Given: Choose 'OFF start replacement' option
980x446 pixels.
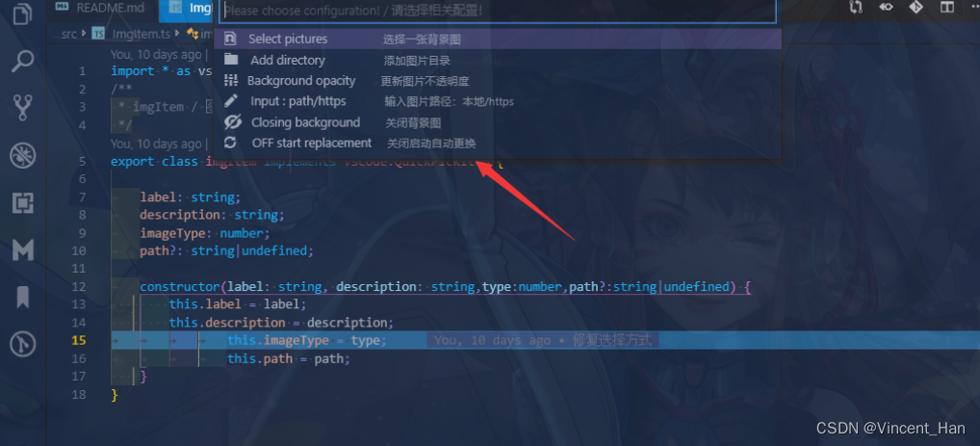Looking at the screenshot, I should point(498,144).
